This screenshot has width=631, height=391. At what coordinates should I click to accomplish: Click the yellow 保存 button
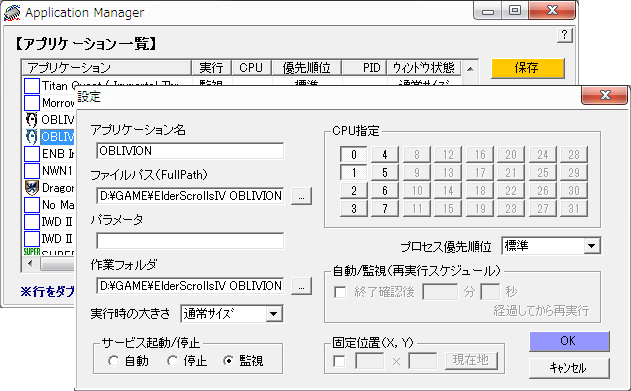(528, 68)
